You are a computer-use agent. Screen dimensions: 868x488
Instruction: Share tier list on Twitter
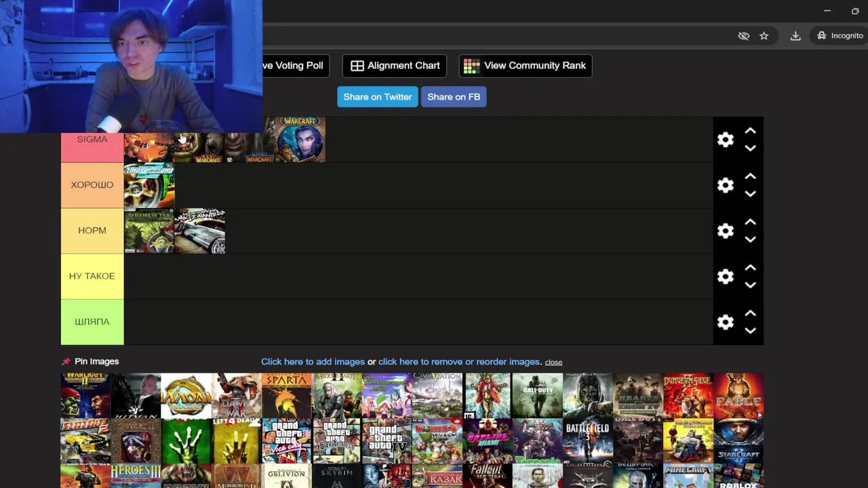(378, 97)
